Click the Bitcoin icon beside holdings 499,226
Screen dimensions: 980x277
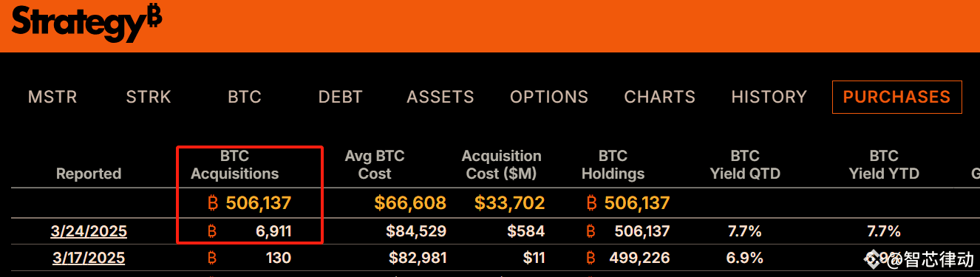point(591,258)
